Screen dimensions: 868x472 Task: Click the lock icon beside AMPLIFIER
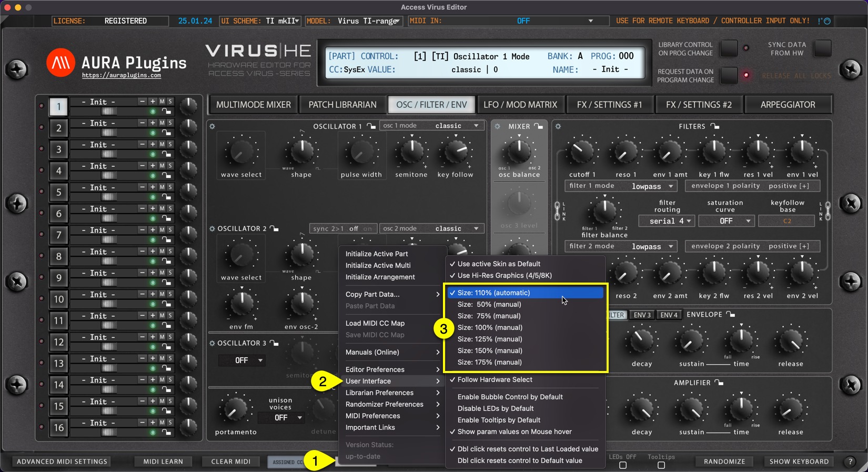coord(719,383)
